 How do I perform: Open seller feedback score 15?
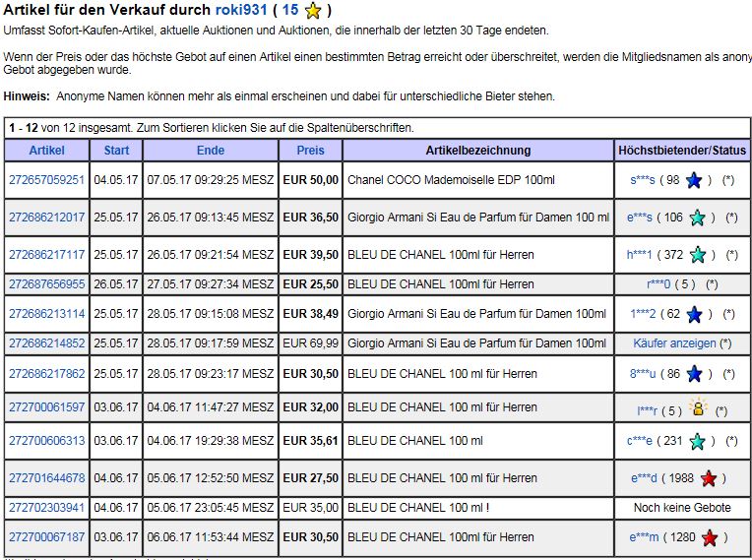pyautogui.click(x=290, y=10)
